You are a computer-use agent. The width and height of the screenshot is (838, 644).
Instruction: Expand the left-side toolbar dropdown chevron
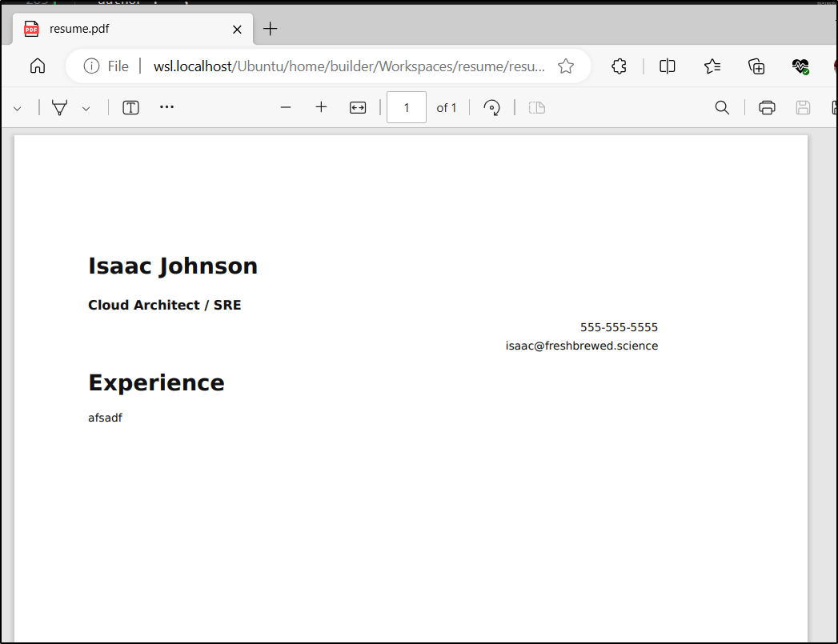tap(17, 109)
